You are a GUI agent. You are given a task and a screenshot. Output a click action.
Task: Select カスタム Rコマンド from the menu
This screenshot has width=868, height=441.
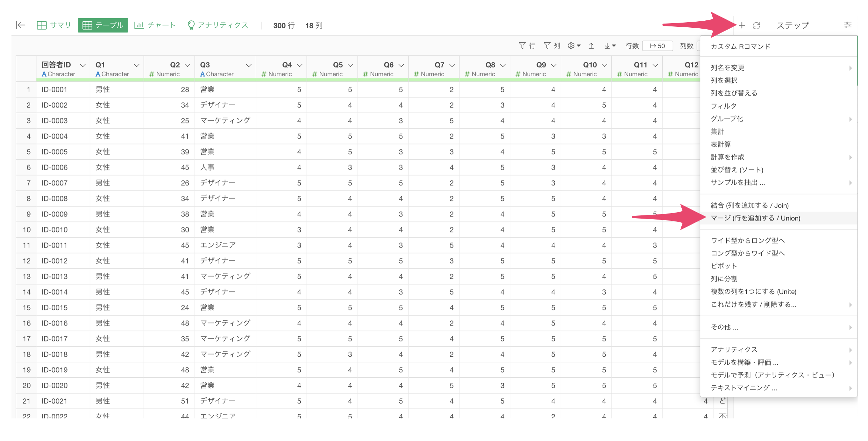779,46
